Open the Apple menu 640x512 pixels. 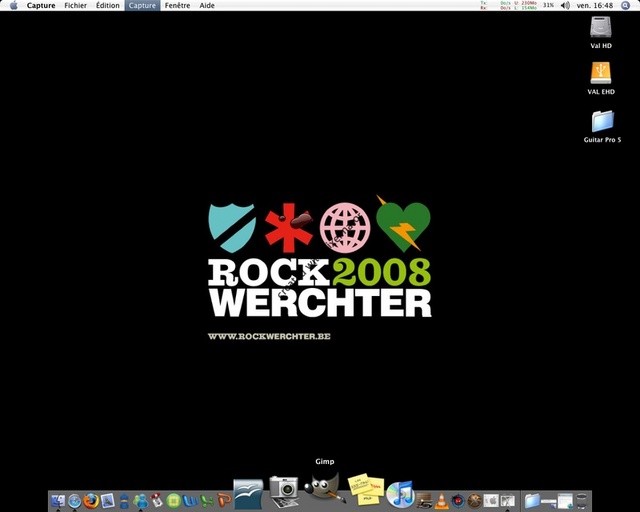(x=13, y=5)
